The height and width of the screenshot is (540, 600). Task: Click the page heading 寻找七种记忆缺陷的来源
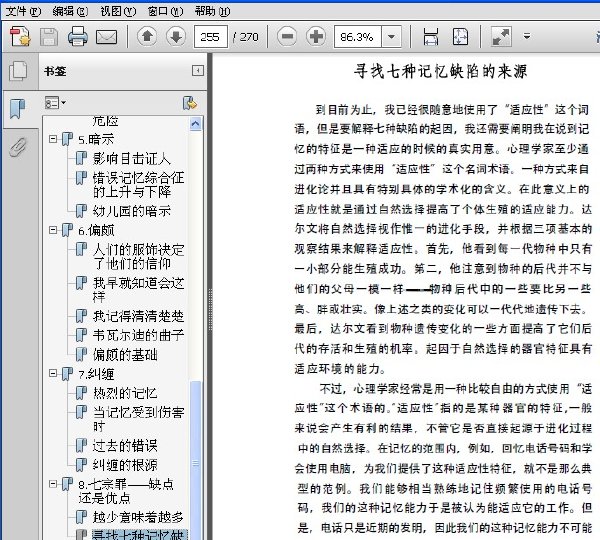(440, 72)
